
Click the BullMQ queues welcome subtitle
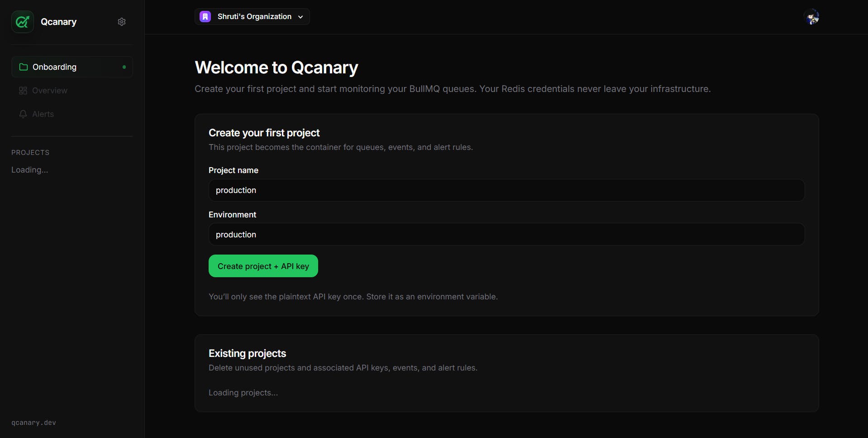point(453,89)
